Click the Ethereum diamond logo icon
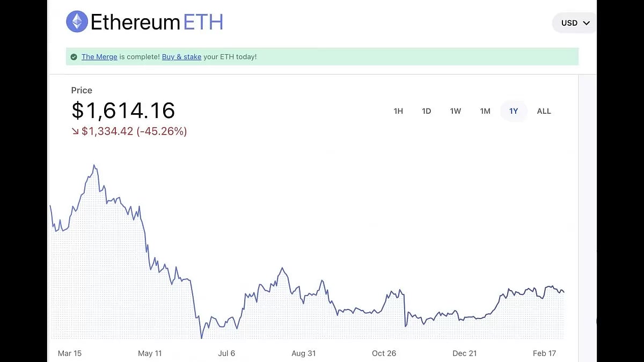 (77, 21)
